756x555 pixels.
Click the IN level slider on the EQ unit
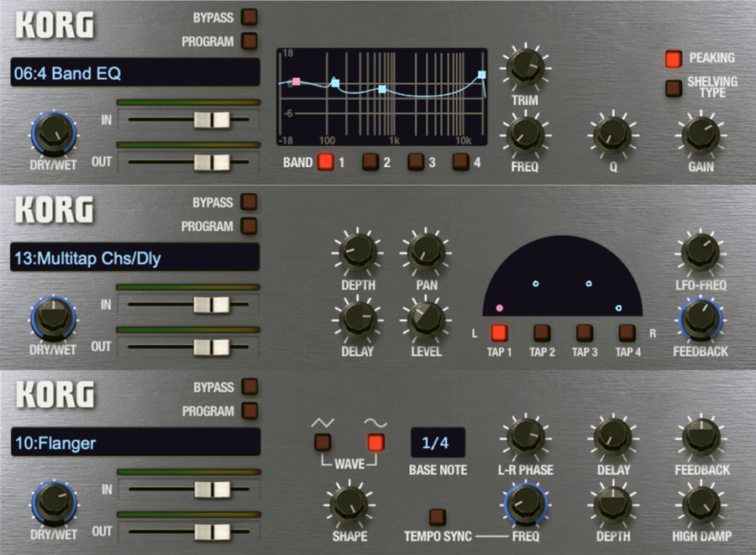click(212, 119)
